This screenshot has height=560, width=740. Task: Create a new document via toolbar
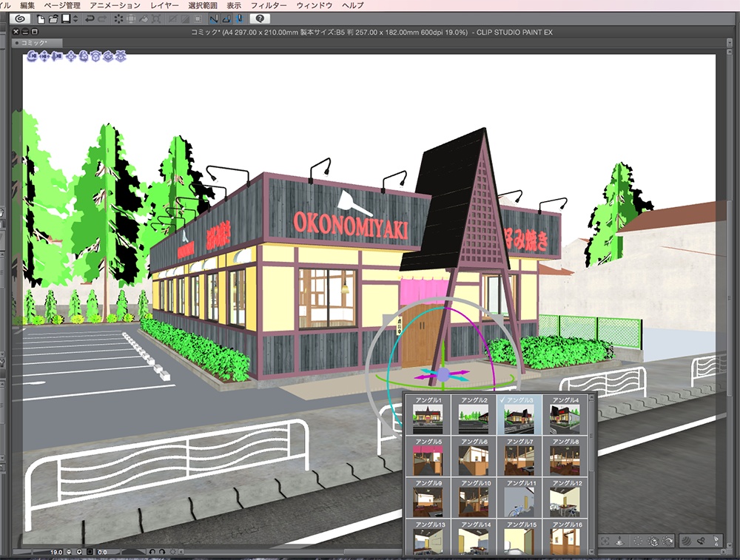click(41, 19)
